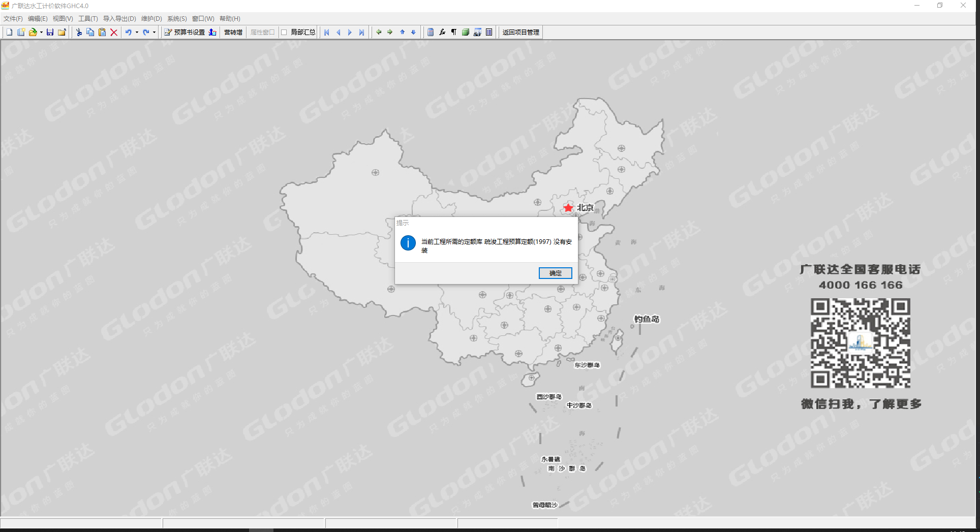Click the new-from-template icon with a star

coord(21,32)
